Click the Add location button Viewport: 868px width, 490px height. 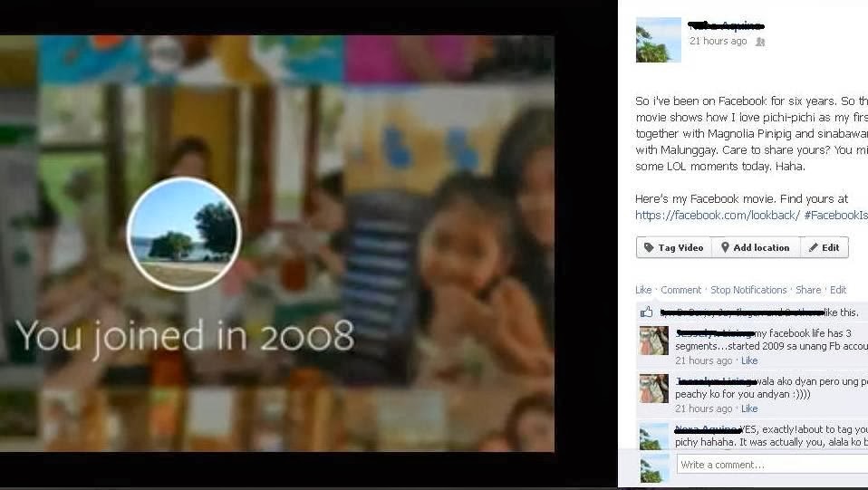pyautogui.click(x=756, y=247)
